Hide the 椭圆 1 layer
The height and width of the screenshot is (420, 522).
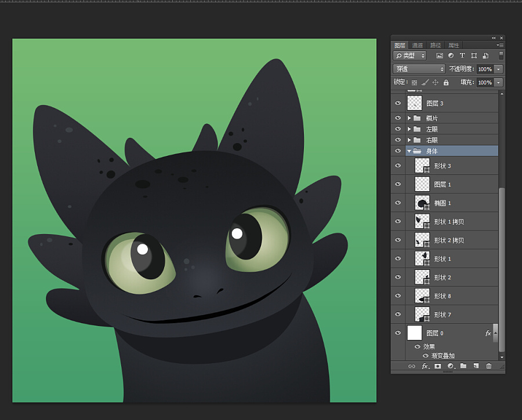click(398, 203)
